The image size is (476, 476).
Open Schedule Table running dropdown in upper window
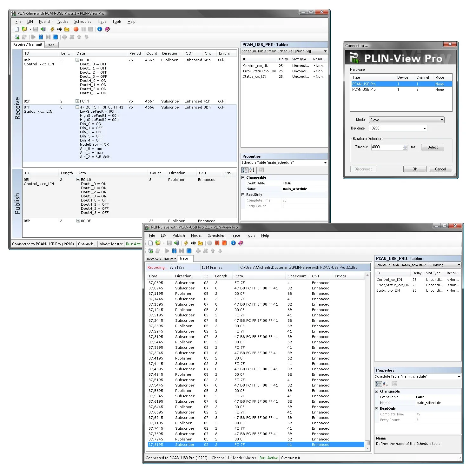point(325,51)
